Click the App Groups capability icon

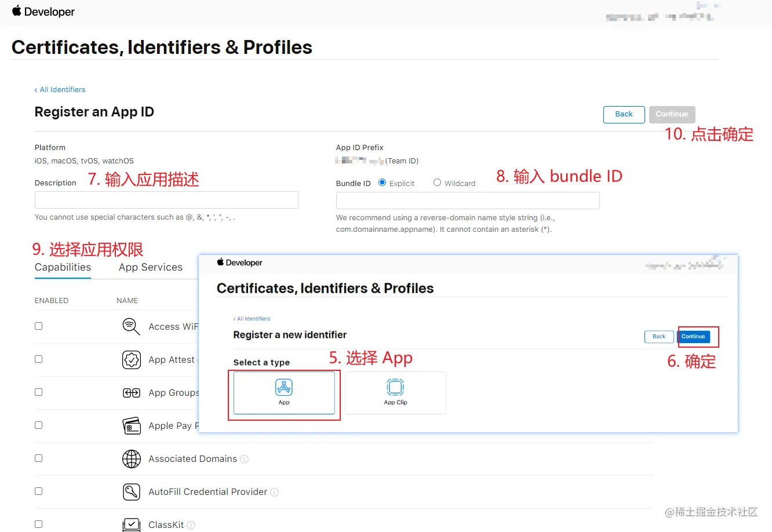click(x=132, y=393)
